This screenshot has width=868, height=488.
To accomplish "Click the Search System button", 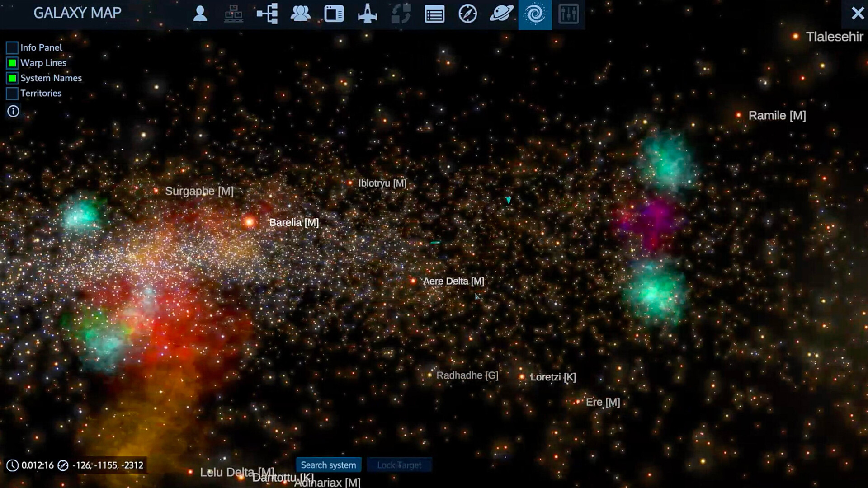I will (329, 465).
